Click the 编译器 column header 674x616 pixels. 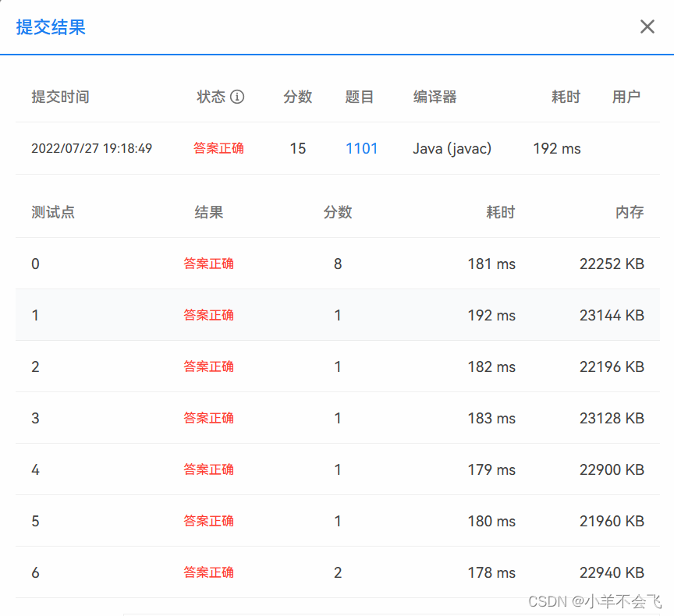(x=435, y=97)
